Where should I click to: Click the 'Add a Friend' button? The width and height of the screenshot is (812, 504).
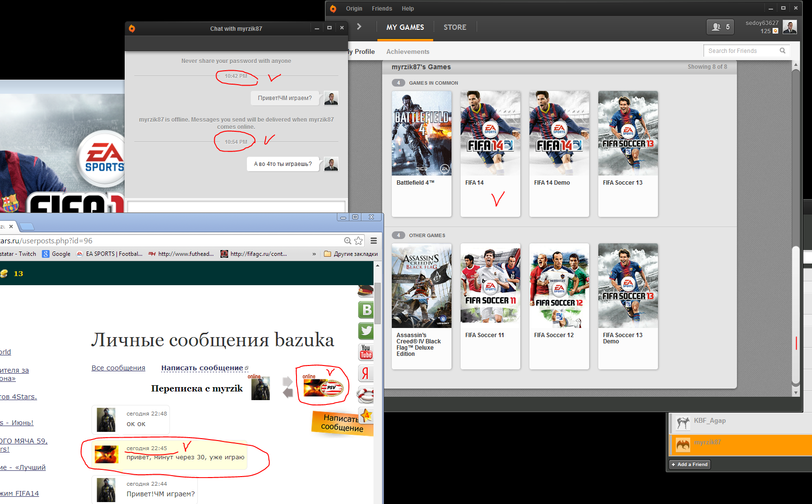(x=690, y=465)
